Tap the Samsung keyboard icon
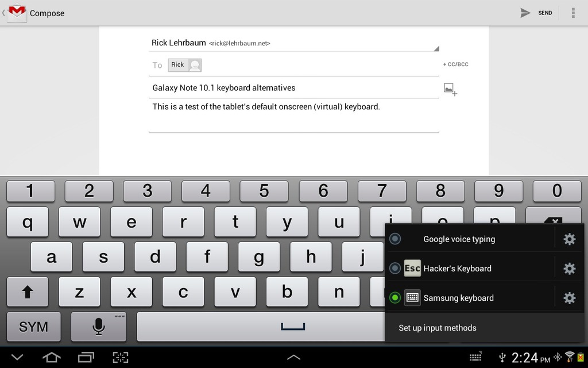 [412, 298]
